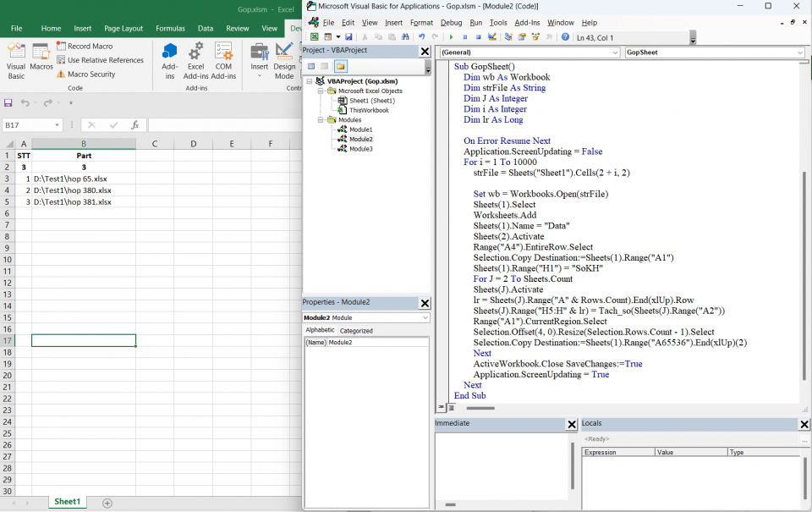812x512 pixels.
Task: Click the View Microsoft Excel icon
Action: tap(315, 37)
